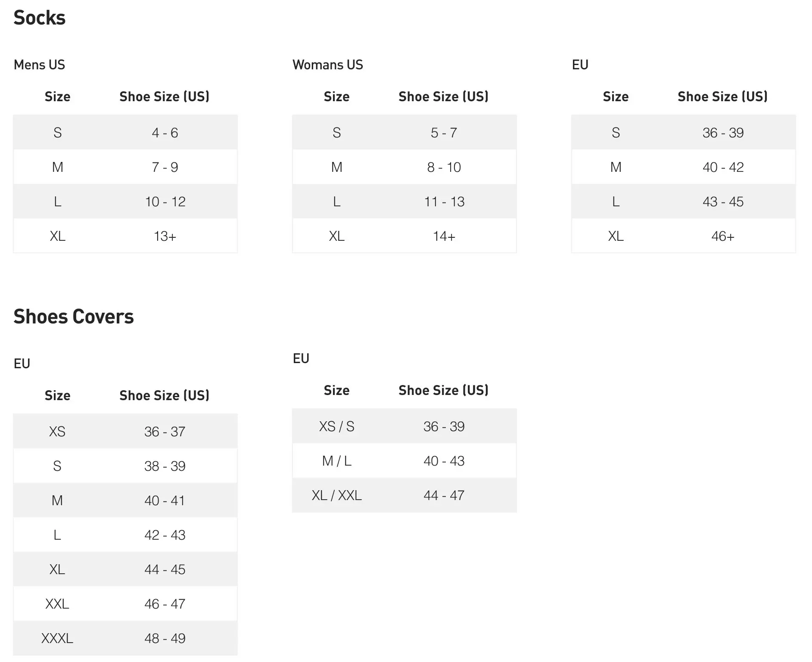
Task: Click Mens US size M row
Action: [x=125, y=167]
